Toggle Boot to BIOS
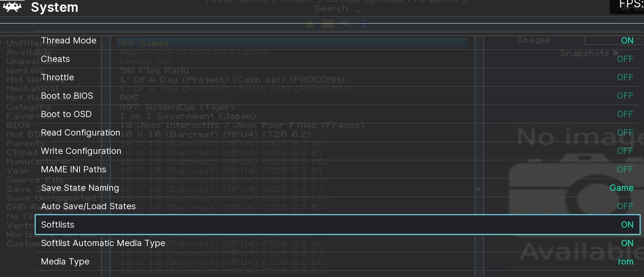 [x=338, y=96]
